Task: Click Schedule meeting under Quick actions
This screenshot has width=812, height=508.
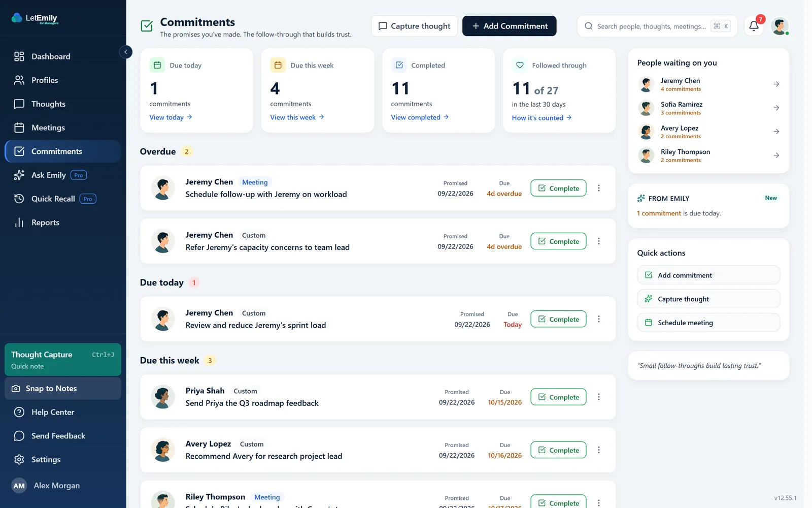Action: tap(708, 323)
